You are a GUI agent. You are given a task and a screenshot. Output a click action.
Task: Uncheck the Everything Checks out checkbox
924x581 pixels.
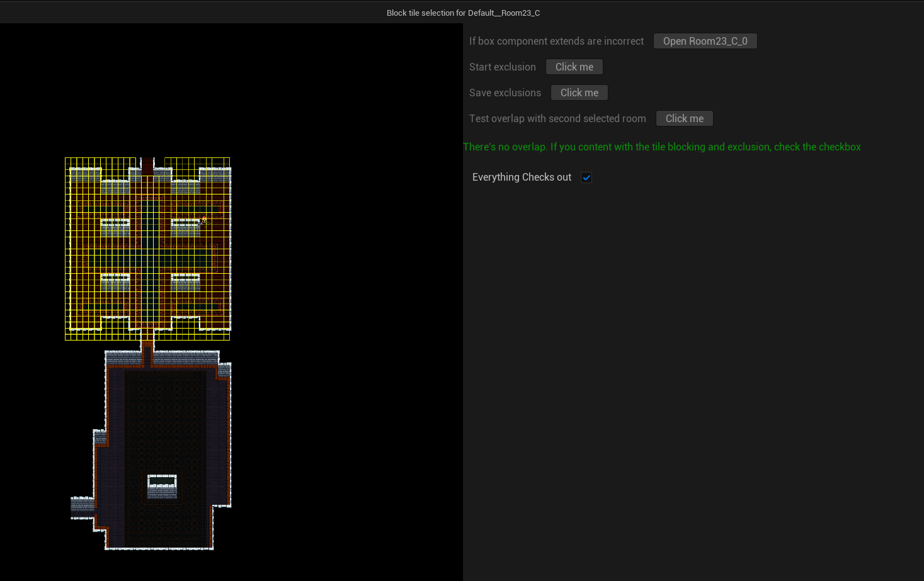(x=586, y=178)
